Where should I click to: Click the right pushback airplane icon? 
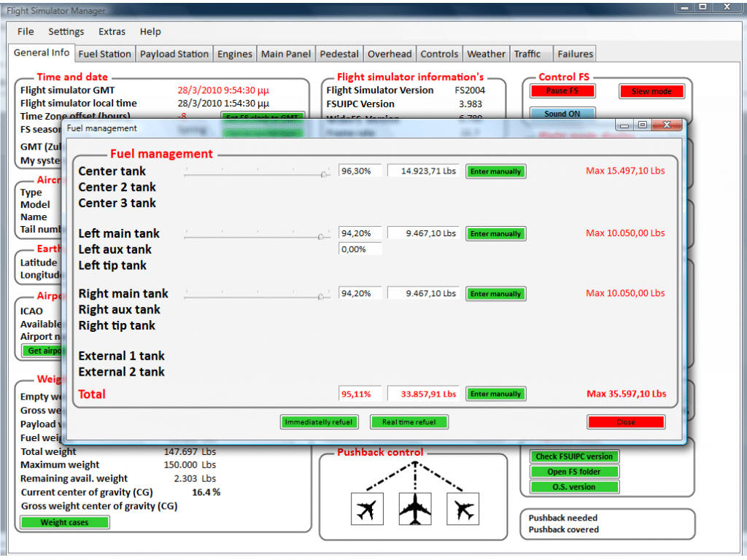coord(463,509)
